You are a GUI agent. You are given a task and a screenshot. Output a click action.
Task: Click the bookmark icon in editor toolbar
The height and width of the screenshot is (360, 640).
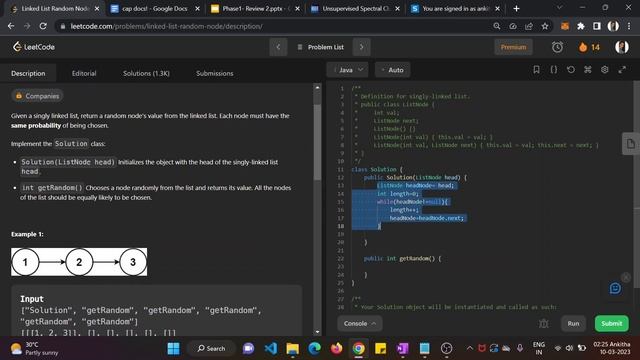pyautogui.click(x=536, y=70)
